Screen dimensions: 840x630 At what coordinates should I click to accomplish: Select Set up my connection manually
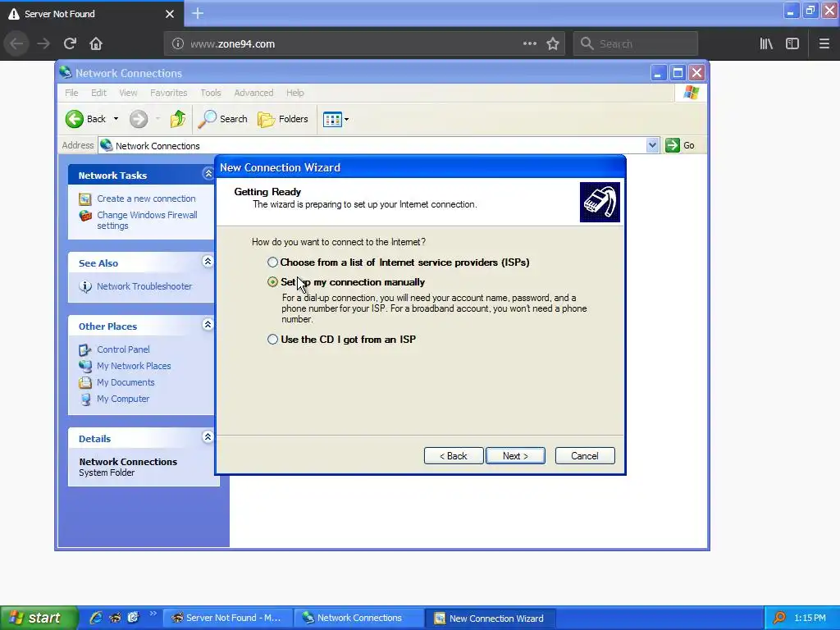(272, 282)
